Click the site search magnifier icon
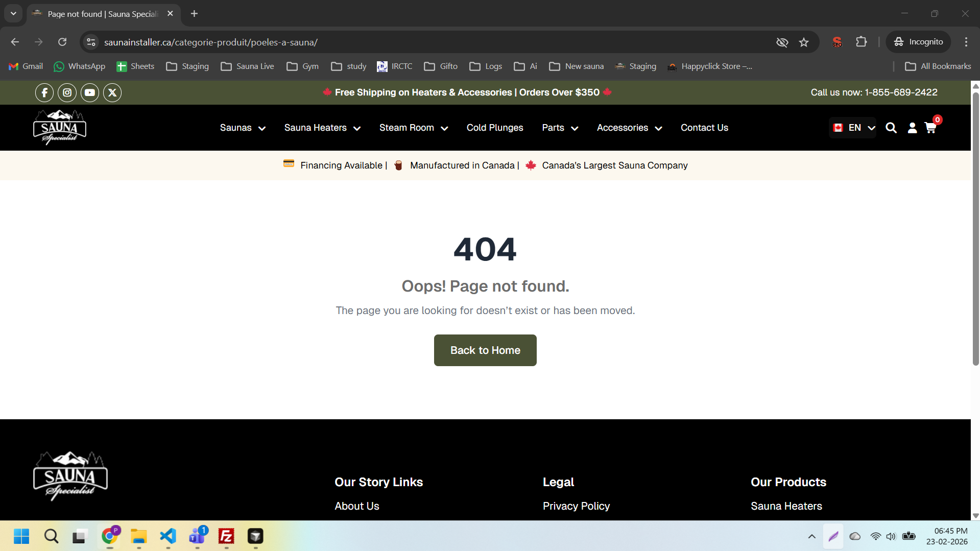This screenshot has width=980, height=551. [891, 128]
